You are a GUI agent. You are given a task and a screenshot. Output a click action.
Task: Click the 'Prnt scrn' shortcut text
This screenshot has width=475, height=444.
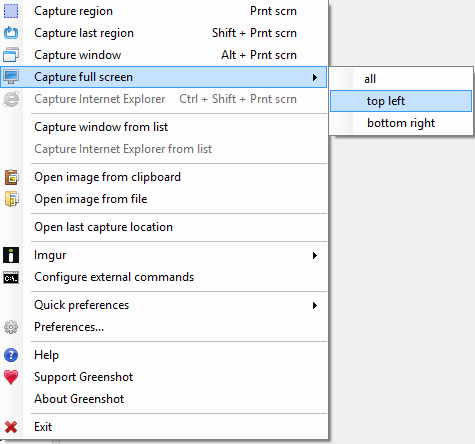(x=273, y=11)
